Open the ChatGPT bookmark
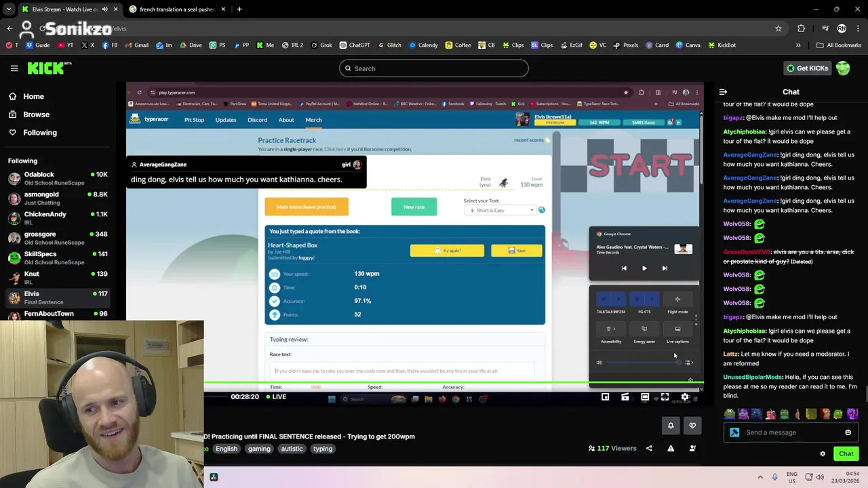868x488 pixels. click(x=355, y=45)
